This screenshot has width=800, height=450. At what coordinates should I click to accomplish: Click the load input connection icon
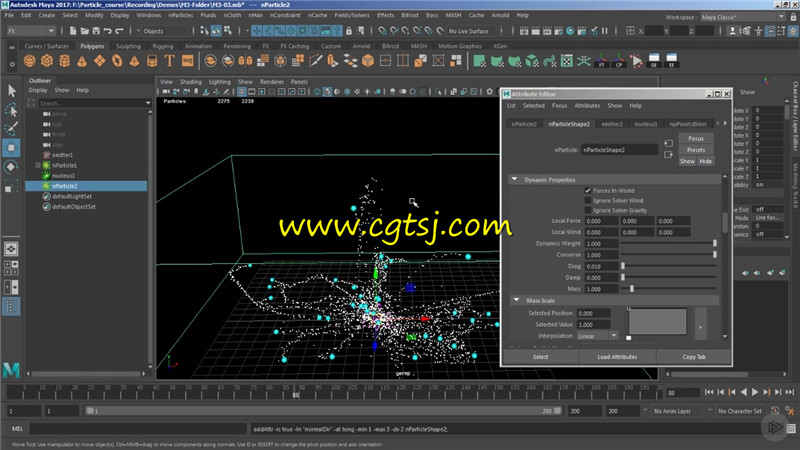pyautogui.click(x=668, y=143)
